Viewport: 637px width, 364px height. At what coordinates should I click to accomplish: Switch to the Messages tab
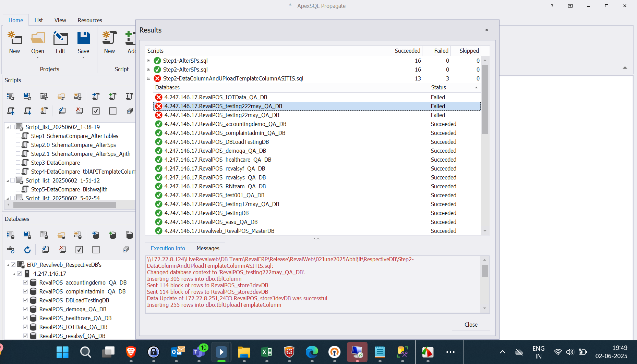(x=208, y=248)
